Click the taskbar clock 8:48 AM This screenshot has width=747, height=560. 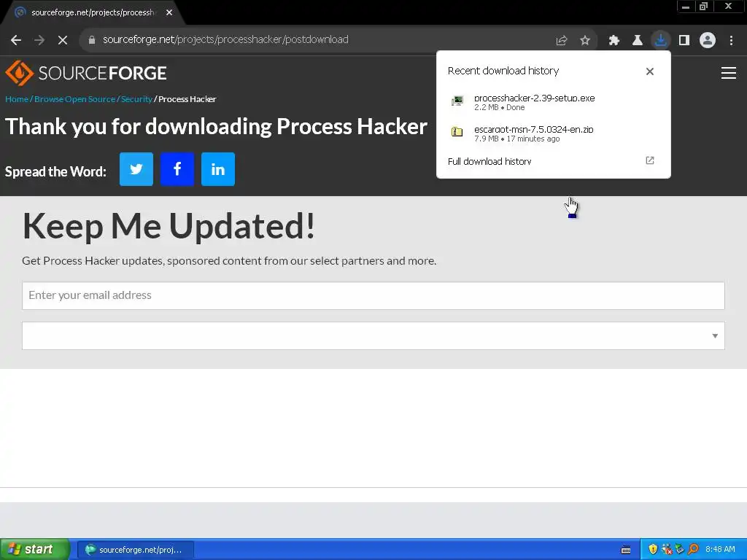pos(720,550)
